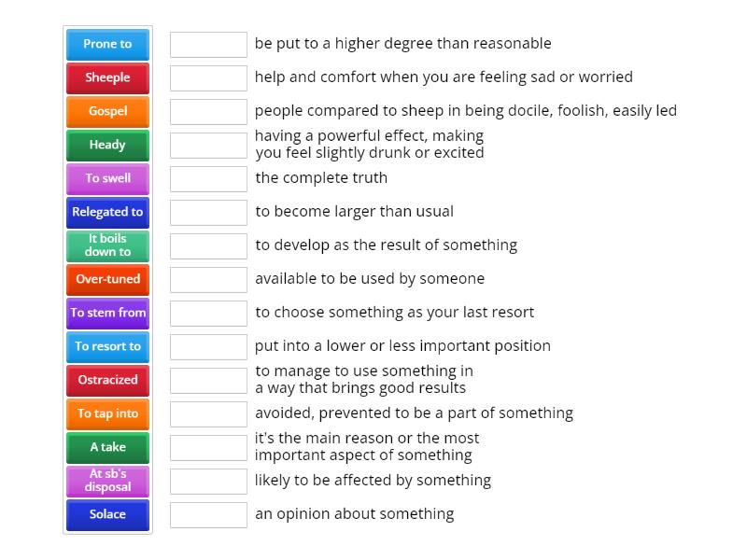Select slot beside 'likely to be affected by something'
The width and height of the screenshot is (747, 560).
(x=208, y=481)
